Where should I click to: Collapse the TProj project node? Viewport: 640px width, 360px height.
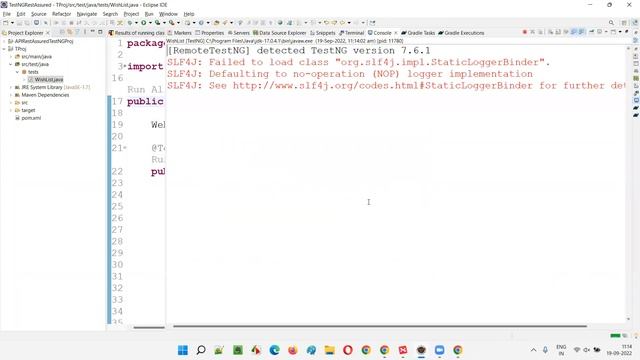[4, 49]
